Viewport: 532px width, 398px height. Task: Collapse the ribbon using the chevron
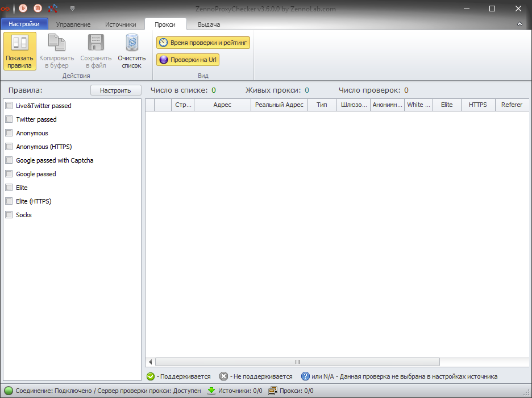click(x=519, y=24)
